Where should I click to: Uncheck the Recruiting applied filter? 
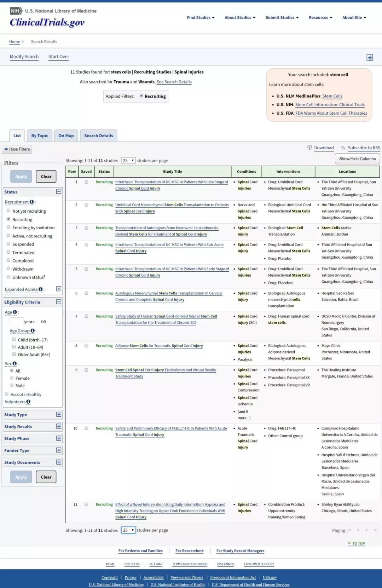coord(141,96)
